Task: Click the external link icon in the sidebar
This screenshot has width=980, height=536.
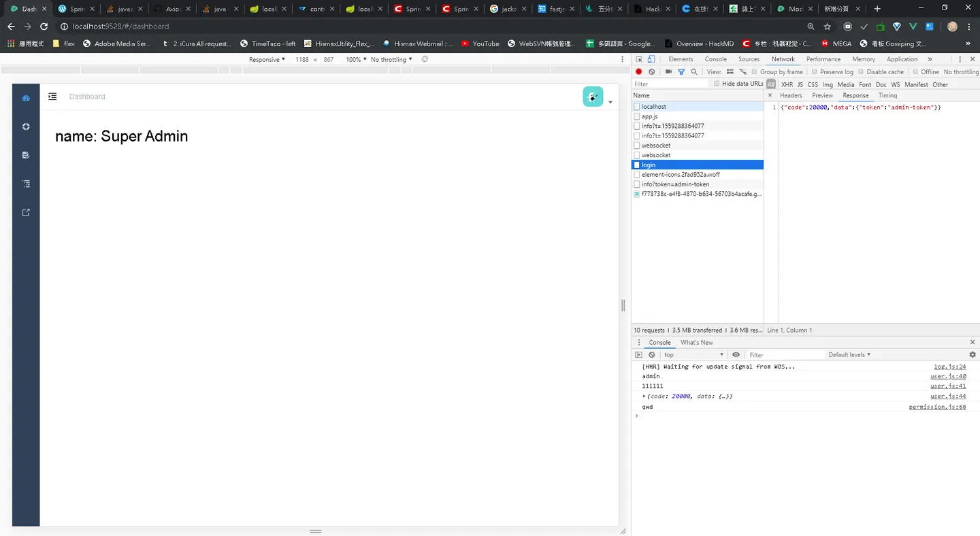Action: [x=26, y=212]
